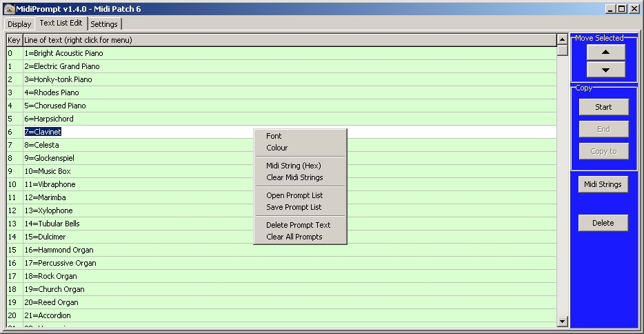Select Colour in the context menu
The height and width of the screenshot is (334, 644).
point(277,148)
